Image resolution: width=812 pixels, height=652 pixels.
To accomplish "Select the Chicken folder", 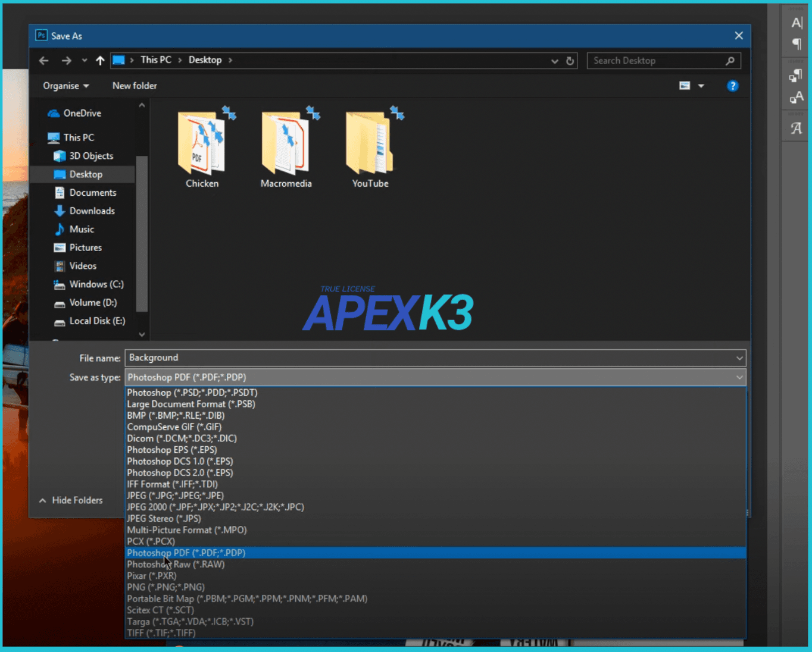I will tap(202, 148).
